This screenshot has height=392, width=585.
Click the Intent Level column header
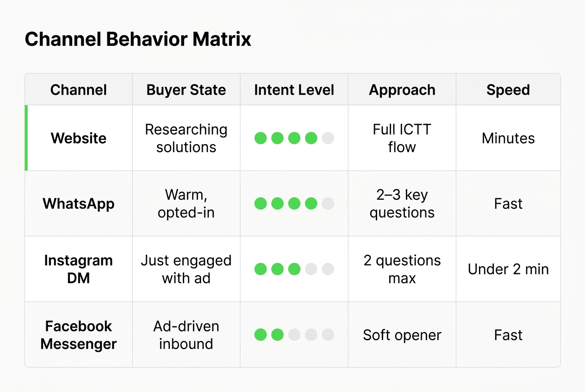point(294,90)
